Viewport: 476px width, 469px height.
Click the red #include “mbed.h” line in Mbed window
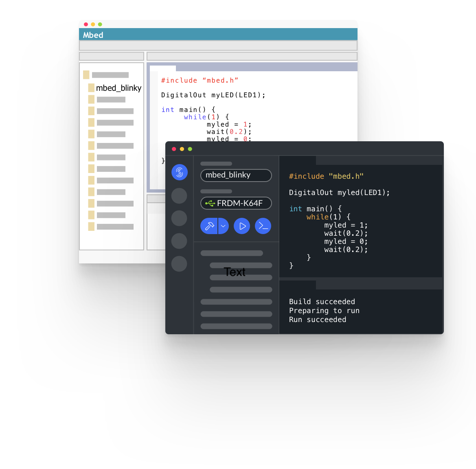coord(200,81)
